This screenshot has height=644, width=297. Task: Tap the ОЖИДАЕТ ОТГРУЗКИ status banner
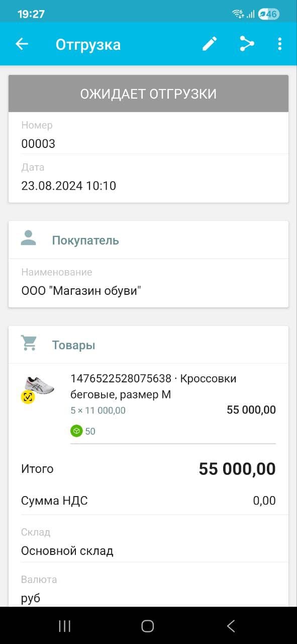[148, 94]
